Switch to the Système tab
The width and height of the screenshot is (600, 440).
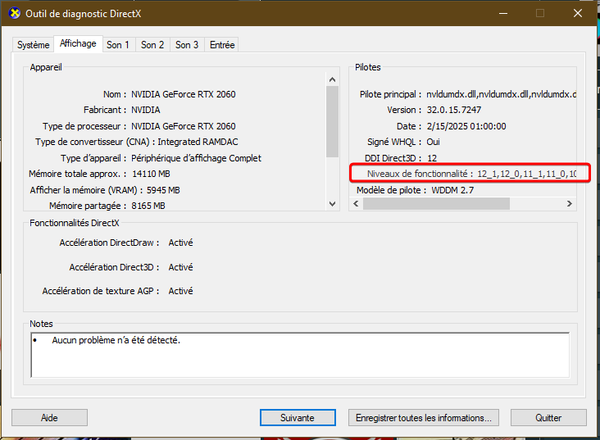click(33, 45)
